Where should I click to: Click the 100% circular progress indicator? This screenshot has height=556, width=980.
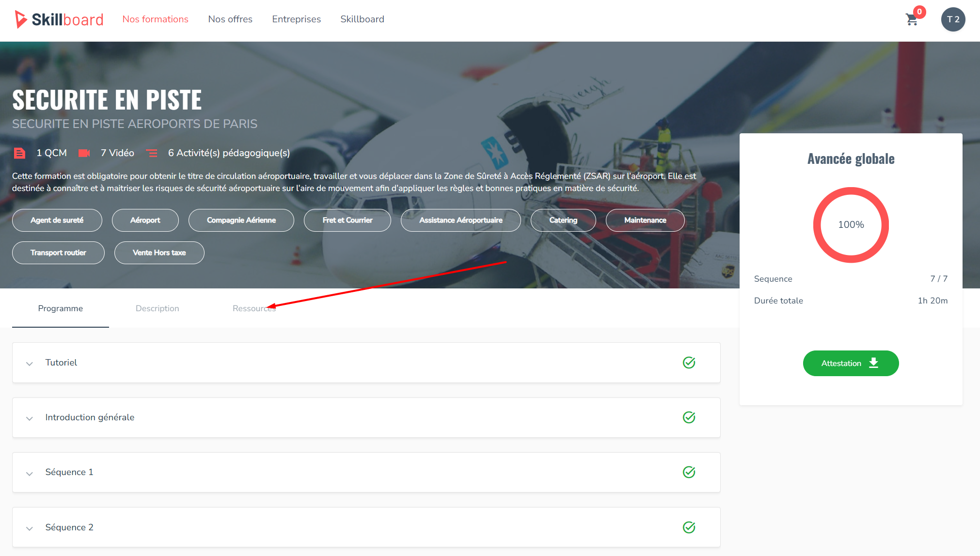tap(851, 225)
